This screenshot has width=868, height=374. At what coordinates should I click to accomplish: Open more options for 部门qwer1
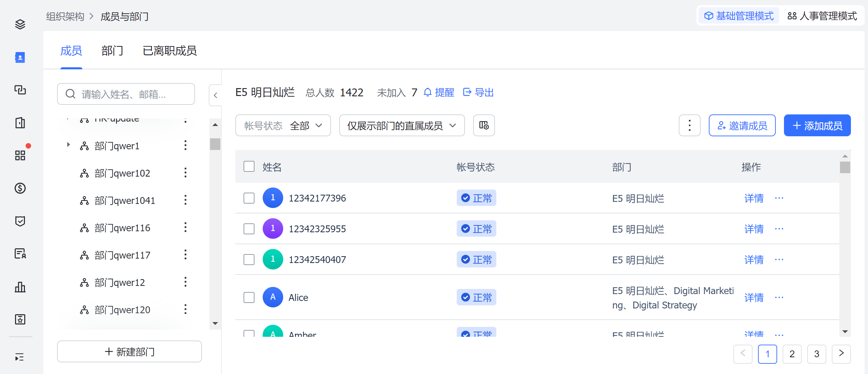pos(185,146)
